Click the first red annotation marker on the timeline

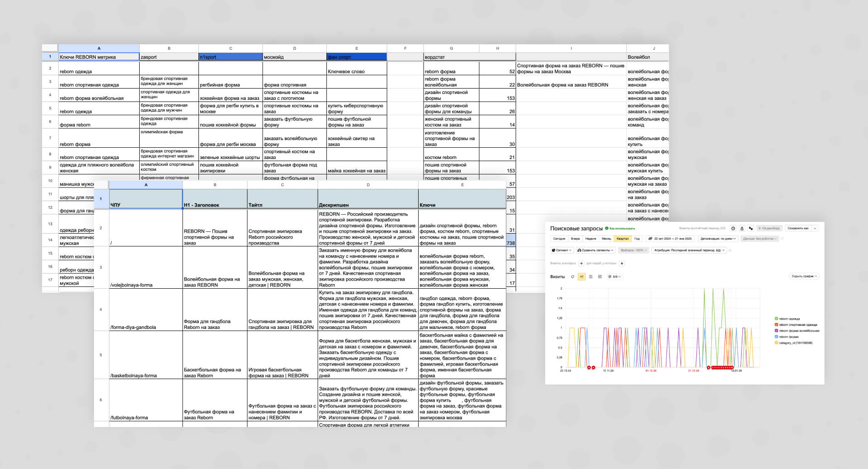coord(589,368)
